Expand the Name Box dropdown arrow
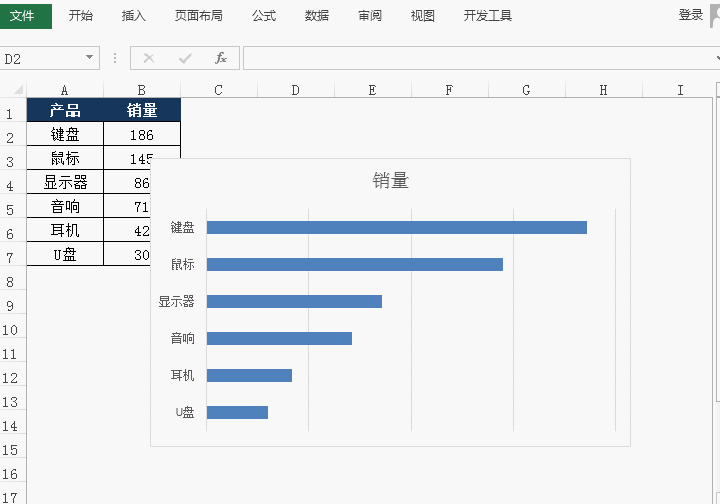 tap(90, 58)
